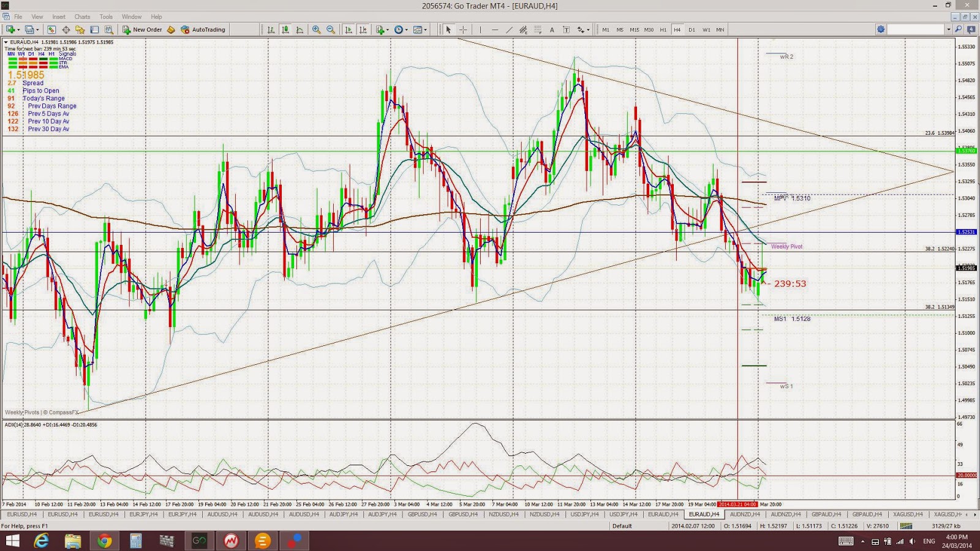Open Google Chrome from taskbar
This screenshot has height=551, width=980.
105,541
